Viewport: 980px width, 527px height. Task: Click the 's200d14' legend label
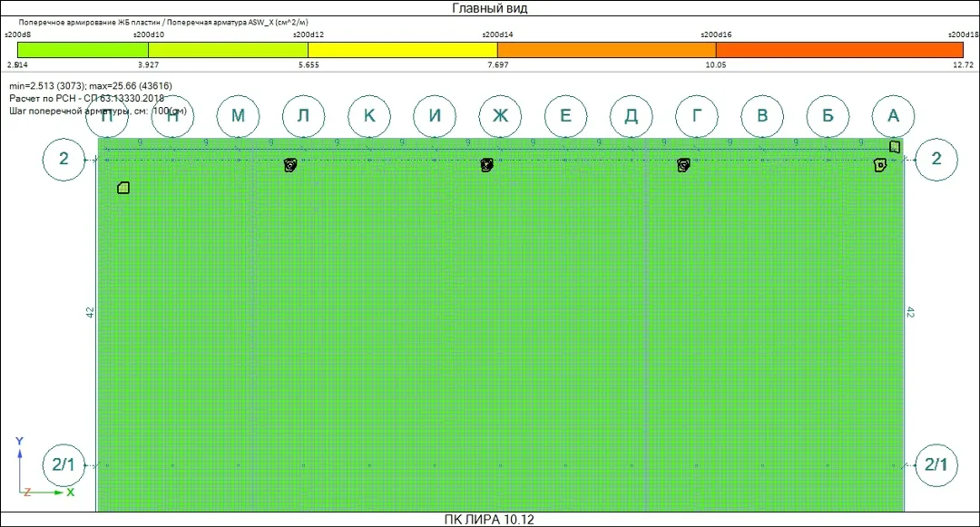pyautogui.click(x=497, y=35)
